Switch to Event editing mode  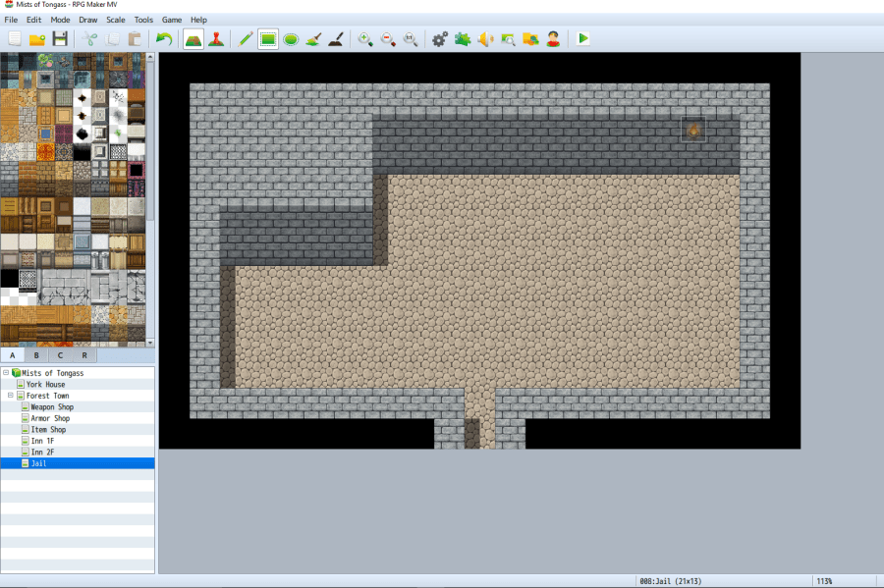tap(216, 39)
